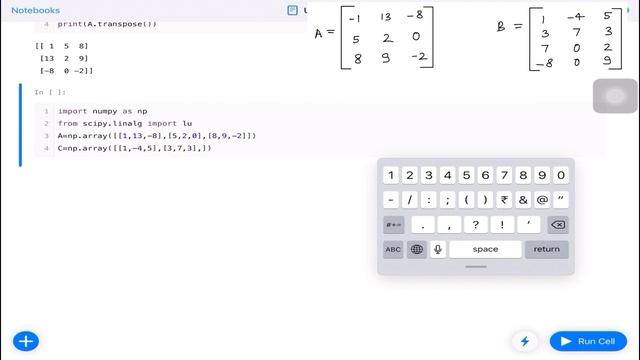Tap the colon key on keyboard

(x=429, y=200)
